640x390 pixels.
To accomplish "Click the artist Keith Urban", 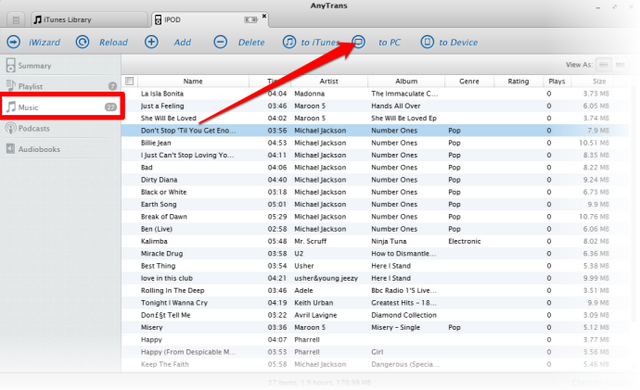I will (313, 303).
